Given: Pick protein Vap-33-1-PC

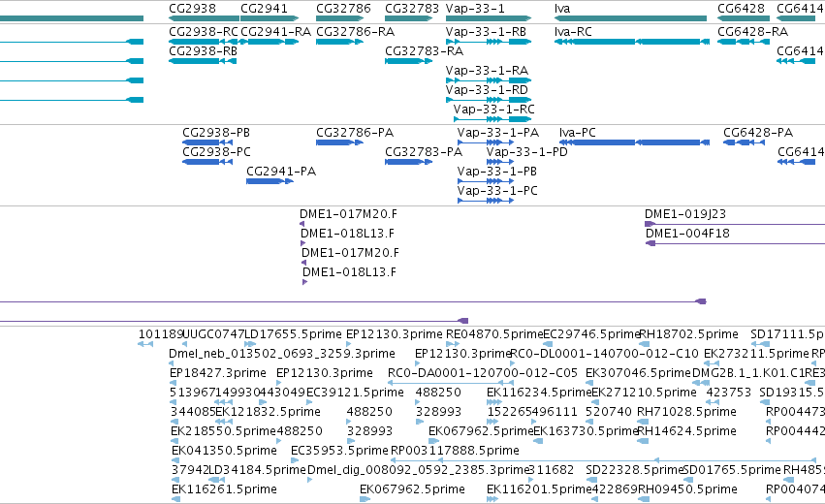Looking at the screenshot, I should tap(497, 192).
